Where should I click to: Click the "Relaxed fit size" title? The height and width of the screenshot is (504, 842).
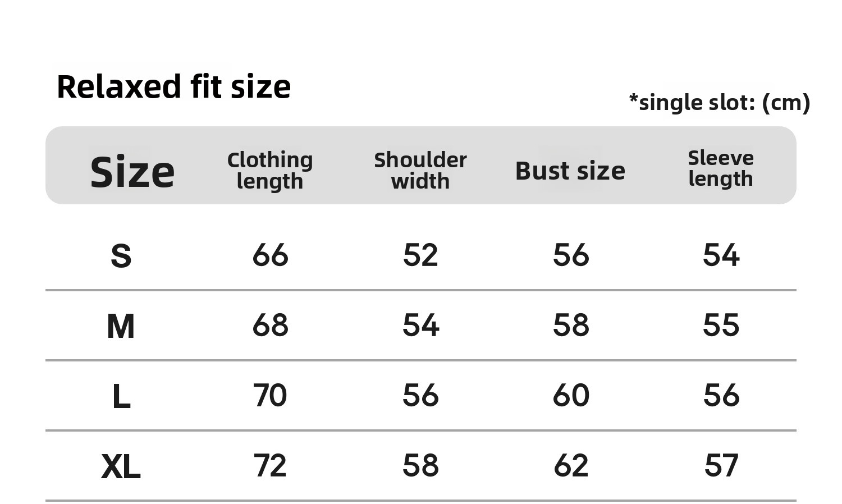173,87
